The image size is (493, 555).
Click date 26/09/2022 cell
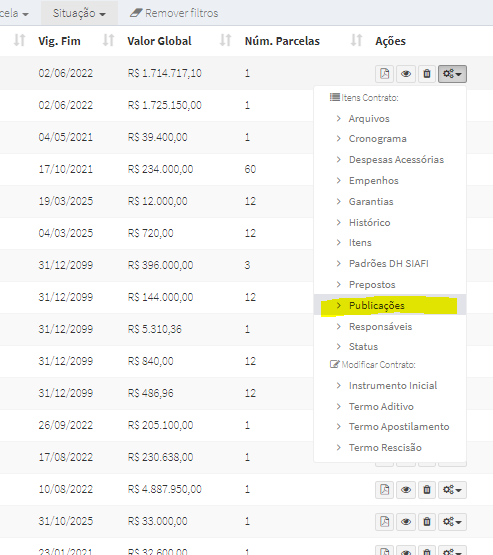(x=65, y=425)
